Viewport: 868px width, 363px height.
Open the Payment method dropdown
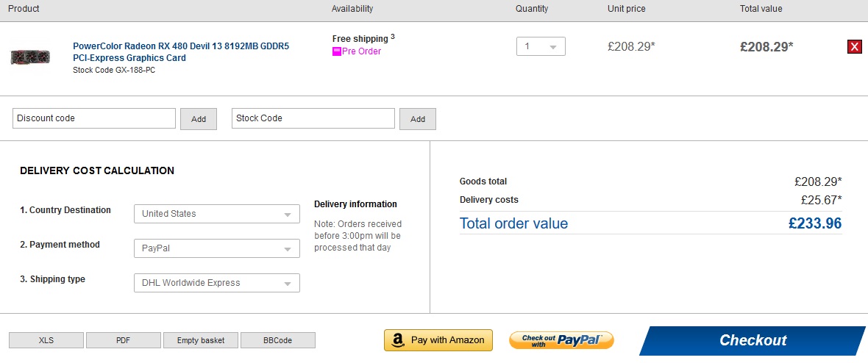217,248
